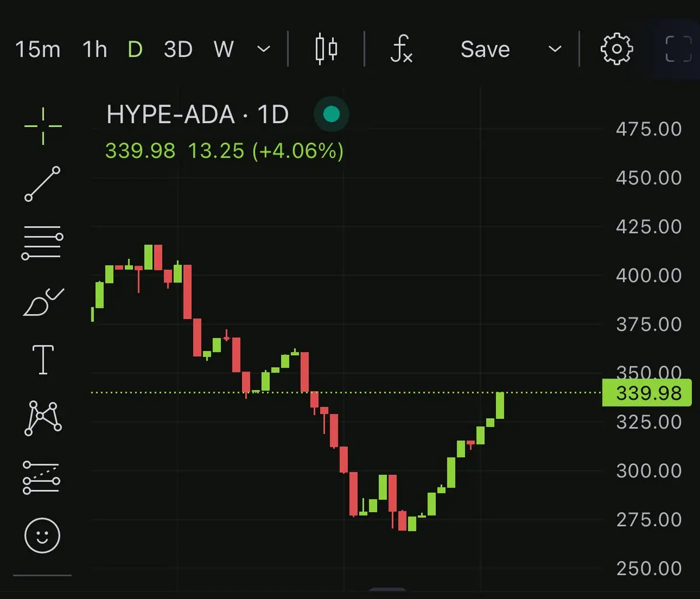Open candlestick chart type selector

coord(327,49)
